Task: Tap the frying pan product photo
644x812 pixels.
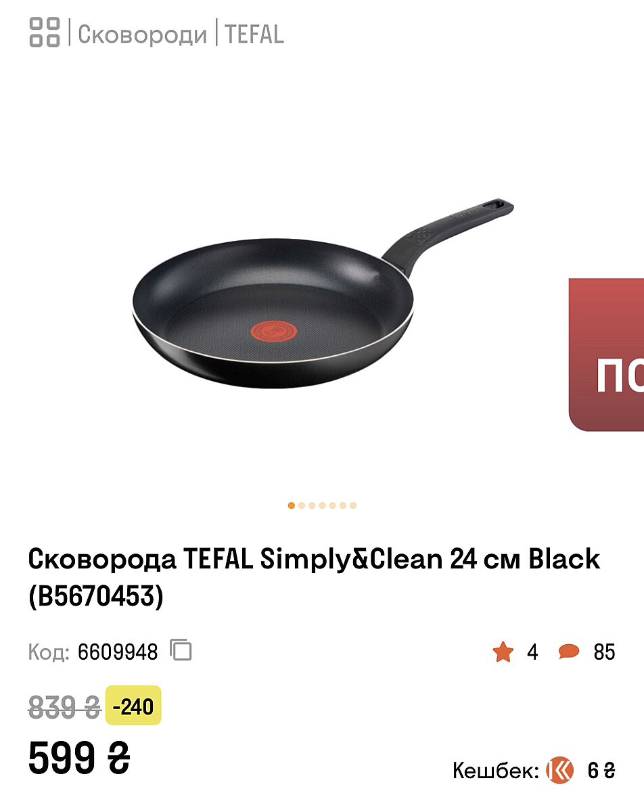Action: point(322,293)
